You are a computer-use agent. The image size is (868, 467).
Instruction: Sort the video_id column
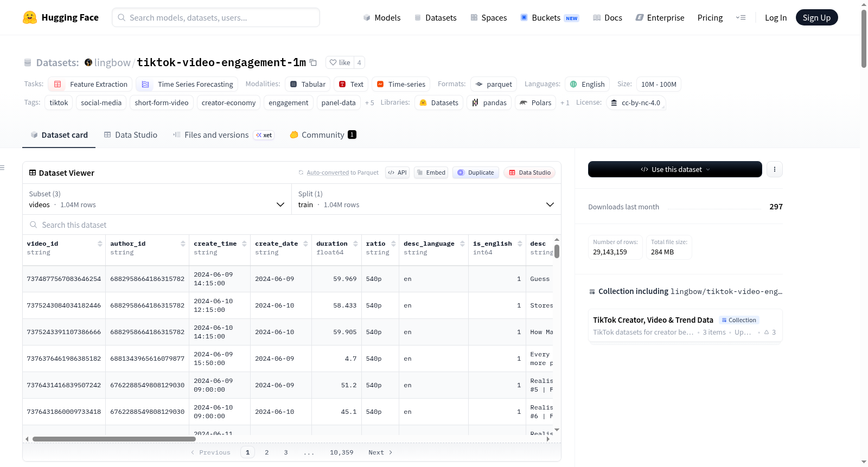pos(100,244)
